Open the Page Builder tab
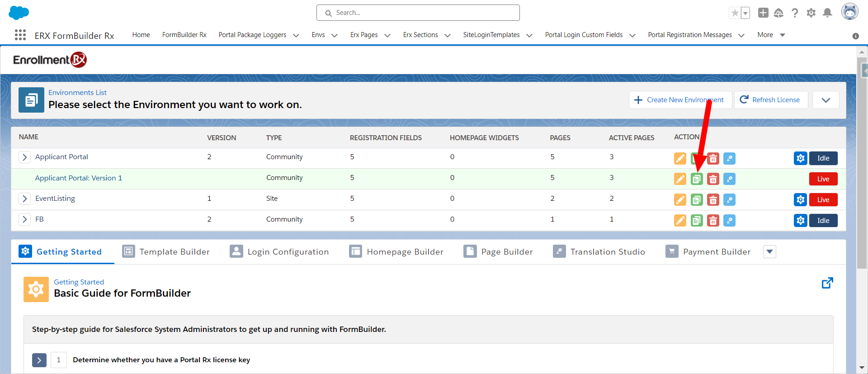This screenshot has width=868, height=374. click(498, 252)
